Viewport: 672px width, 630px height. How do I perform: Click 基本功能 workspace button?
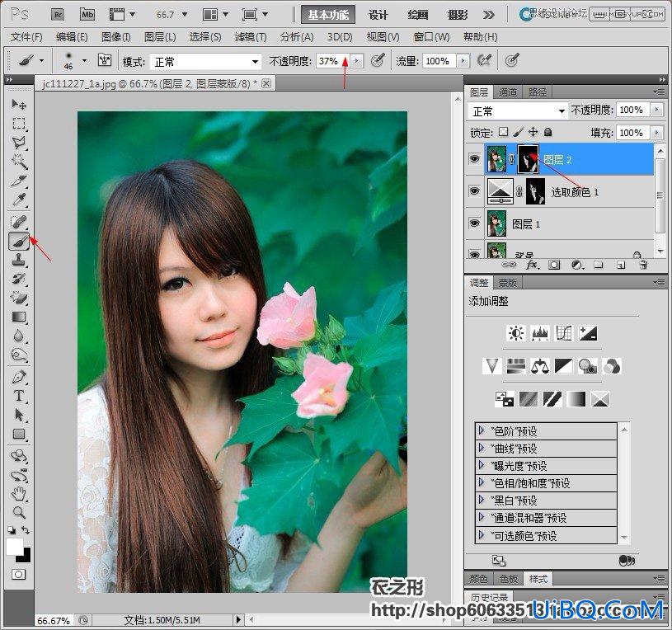[328, 15]
